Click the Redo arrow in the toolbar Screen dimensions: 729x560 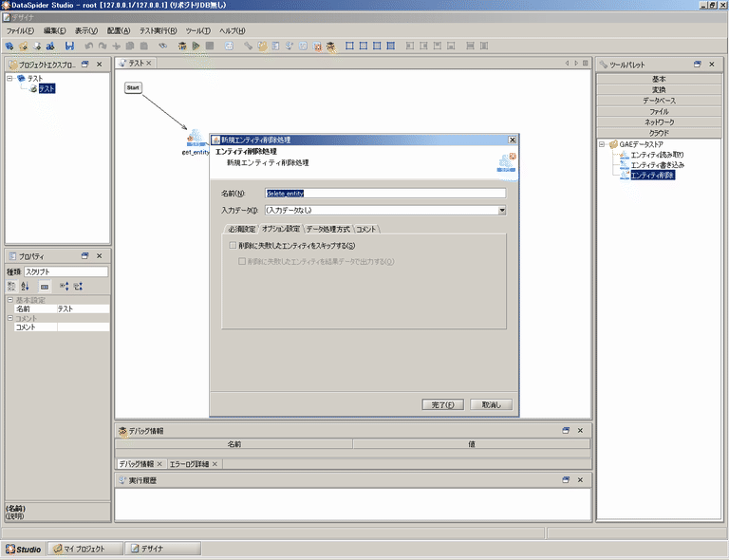103,46
